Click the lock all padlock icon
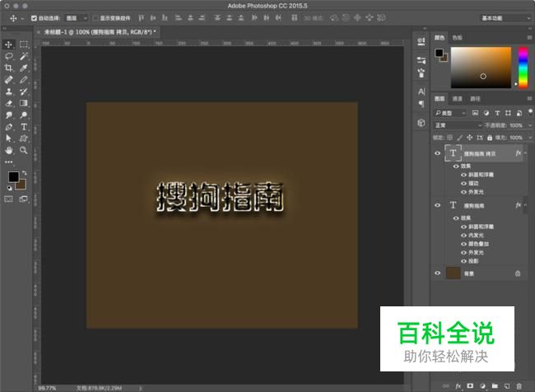The height and width of the screenshot is (392, 535). click(490, 138)
